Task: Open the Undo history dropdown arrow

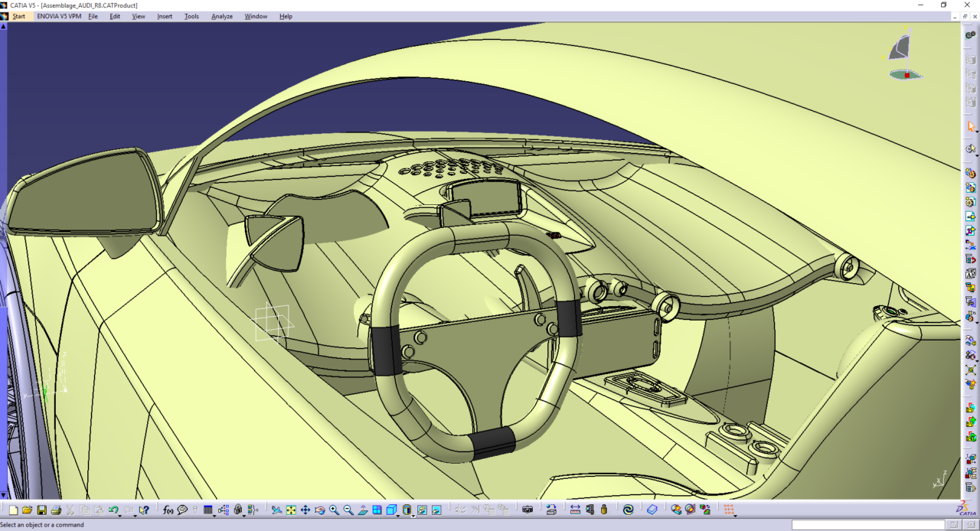Action: pyautogui.click(x=122, y=515)
